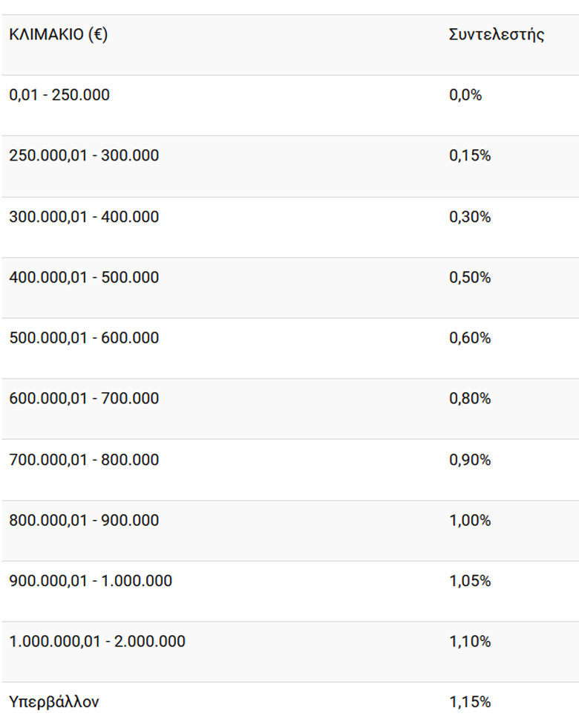Click the 250.000,01 - 300.000 bracket
The width and height of the screenshot is (579, 728).
84,155
